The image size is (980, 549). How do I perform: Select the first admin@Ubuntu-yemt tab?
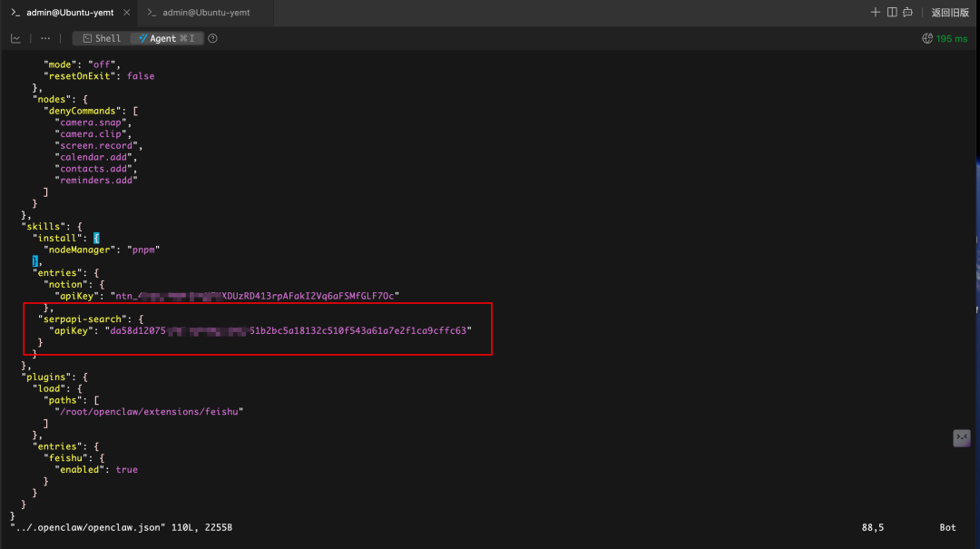tap(68, 13)
